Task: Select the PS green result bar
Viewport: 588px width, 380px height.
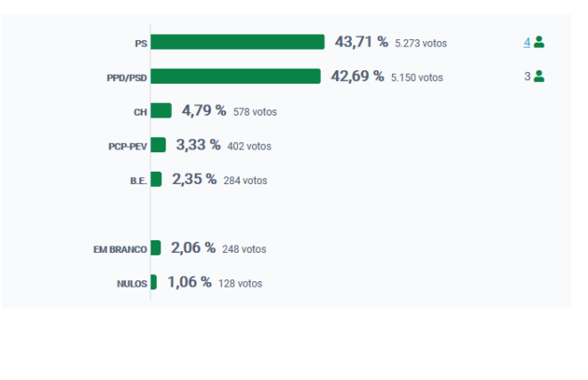Action: coord(237,42)
